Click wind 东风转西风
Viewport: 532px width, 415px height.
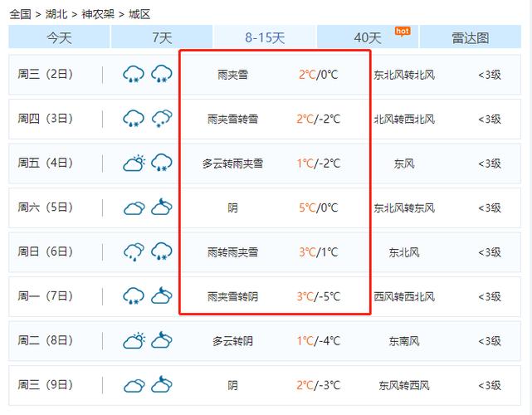point(404,385)
